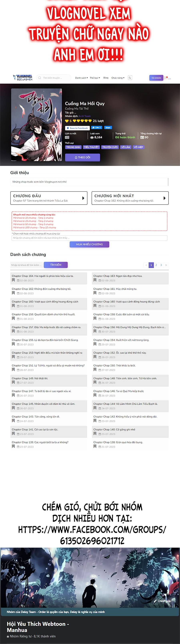Open the Blog menu item
Screen dimensions: 180x644
106,78
